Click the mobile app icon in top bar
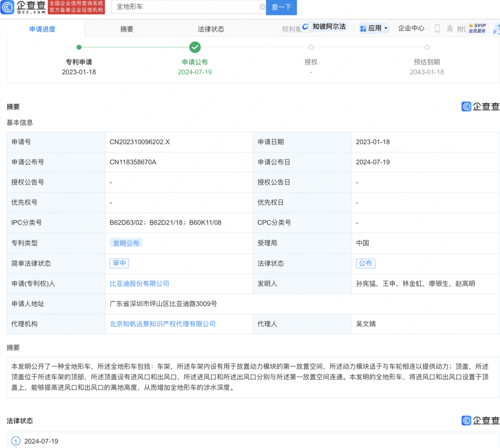This screenshot has width=500, height=448. click(x=436, y=29)
